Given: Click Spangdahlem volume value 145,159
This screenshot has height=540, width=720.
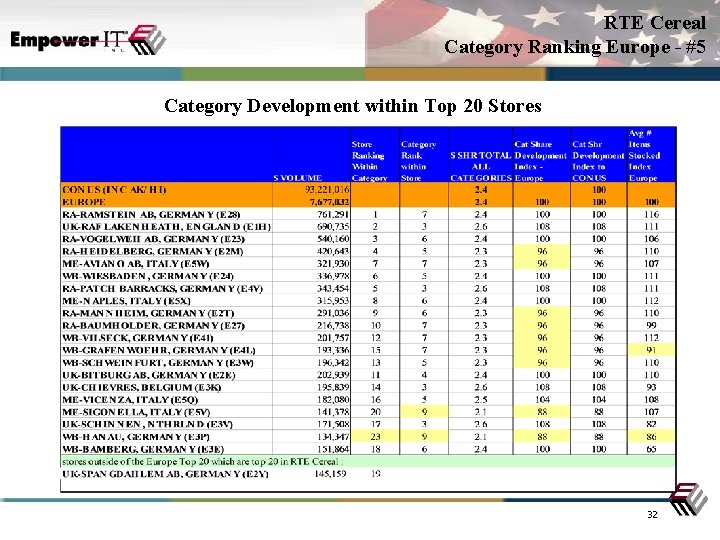Looking at the screenshot, I should 331,474.
